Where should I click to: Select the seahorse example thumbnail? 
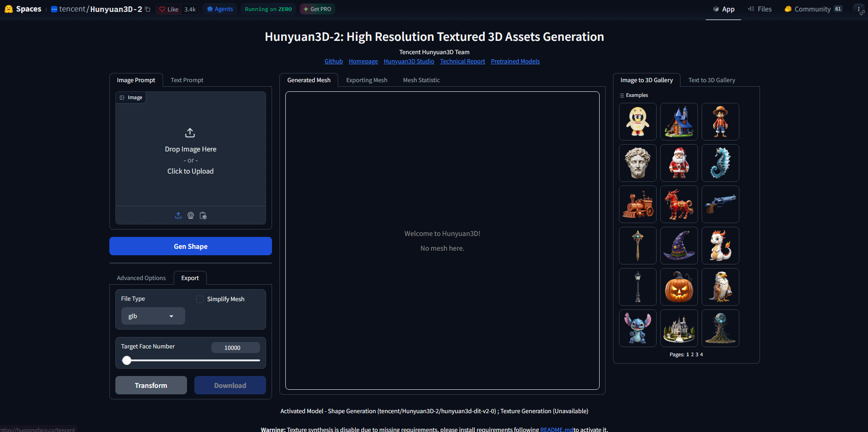(720, 163)
